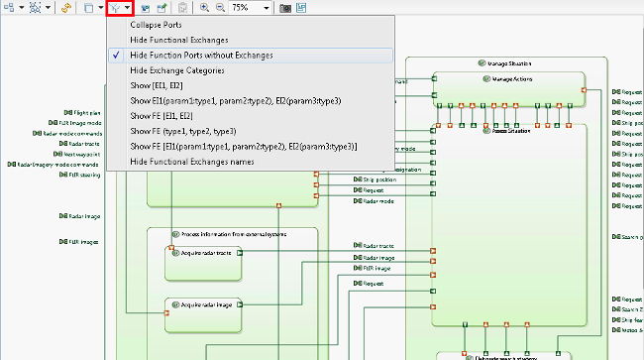Click the refresh diagram icon

coord(65,8)
